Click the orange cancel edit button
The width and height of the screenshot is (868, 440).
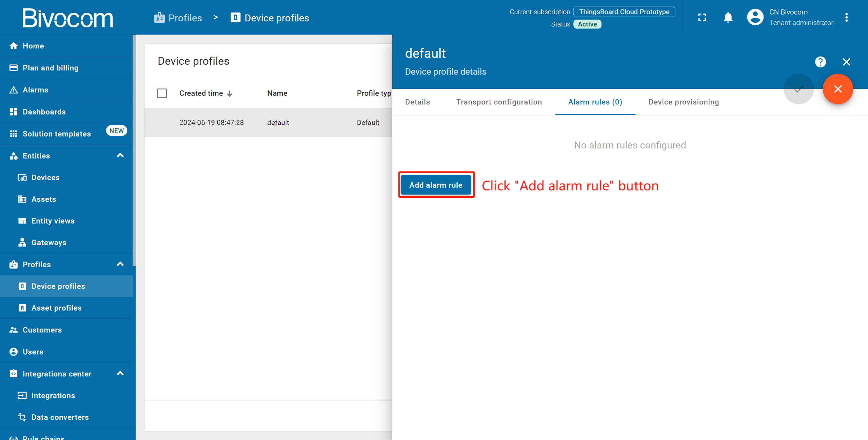point(838,89)
